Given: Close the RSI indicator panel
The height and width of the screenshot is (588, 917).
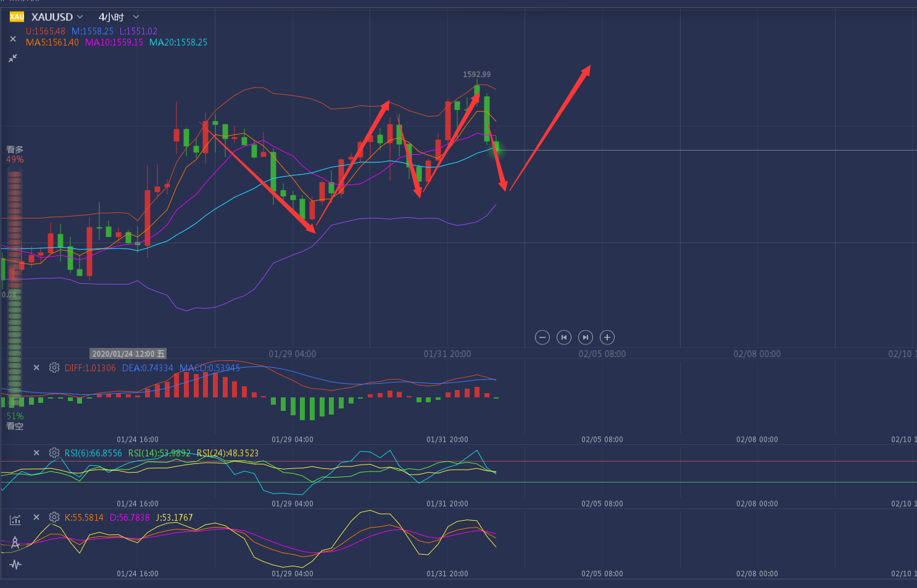Looking at the screenshot, I should point(36,453).
